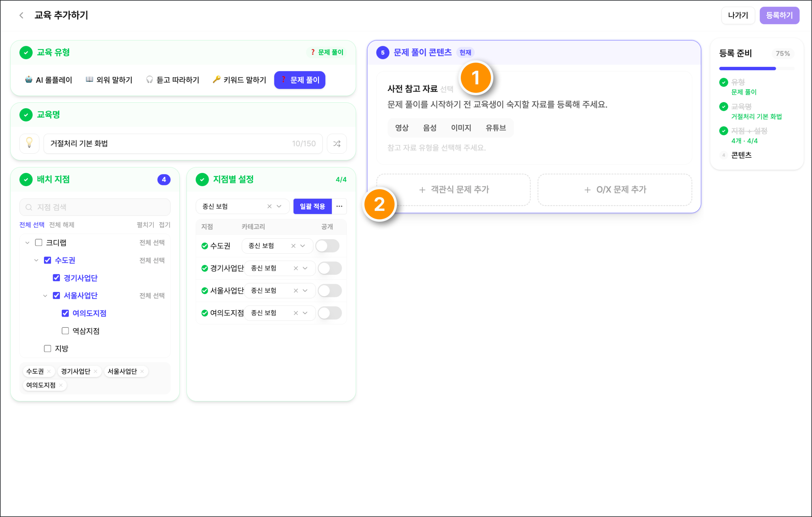The width and height of the screenshot is (812, 517).
Task: Enable the 공개 toggle for 서울사업단
Action: coord(329,290)
